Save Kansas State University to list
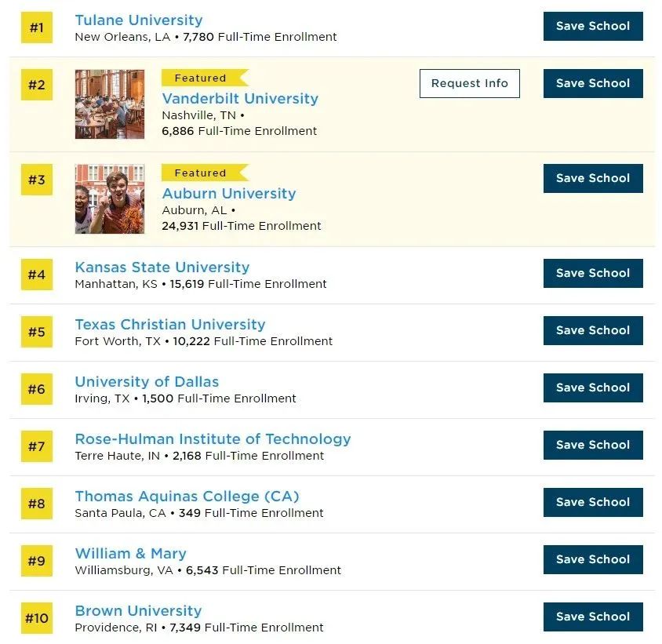 point(593,273)
